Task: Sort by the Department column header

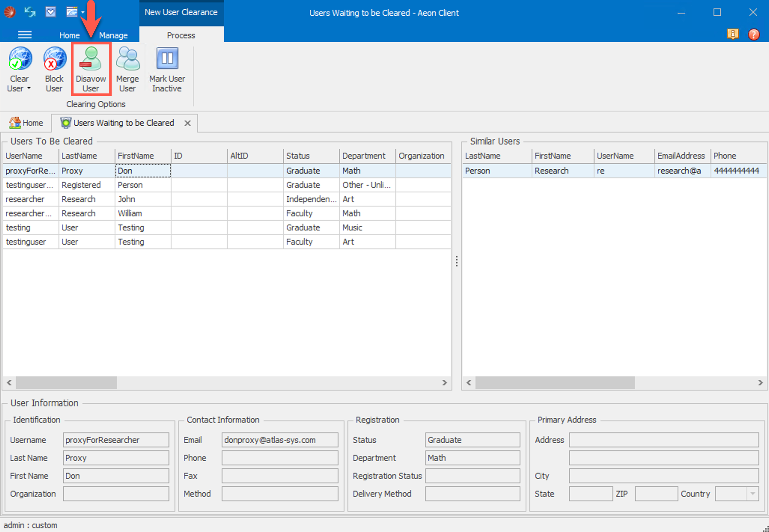Action: [x=364, y=156]
